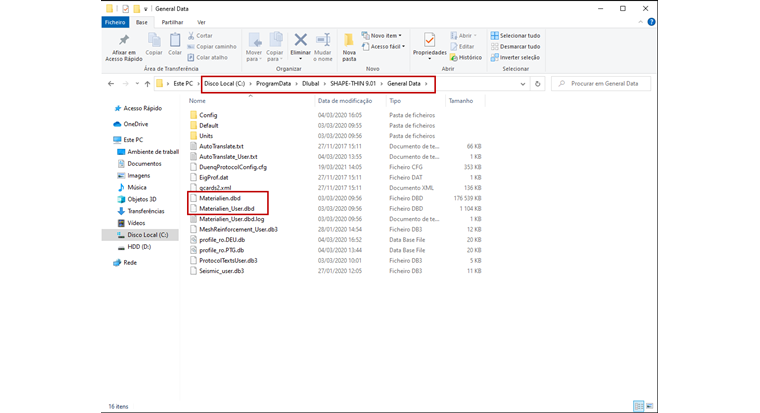Open the Eliminar dropdown arrow

[x=301, y=59]
